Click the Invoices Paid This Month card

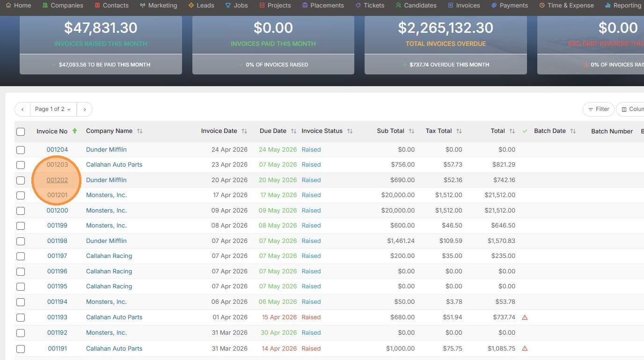273,44
